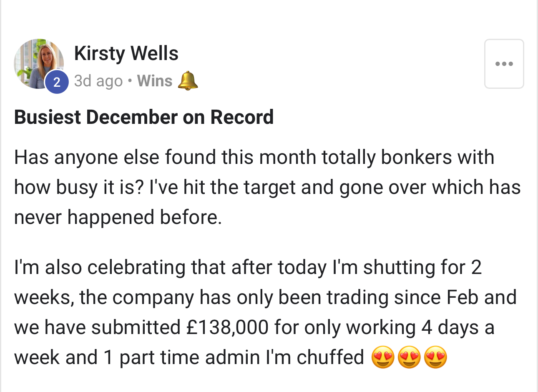Click the 3d ago timestamp
Viewport: 538px width, 392px height.
click(98, 81)
